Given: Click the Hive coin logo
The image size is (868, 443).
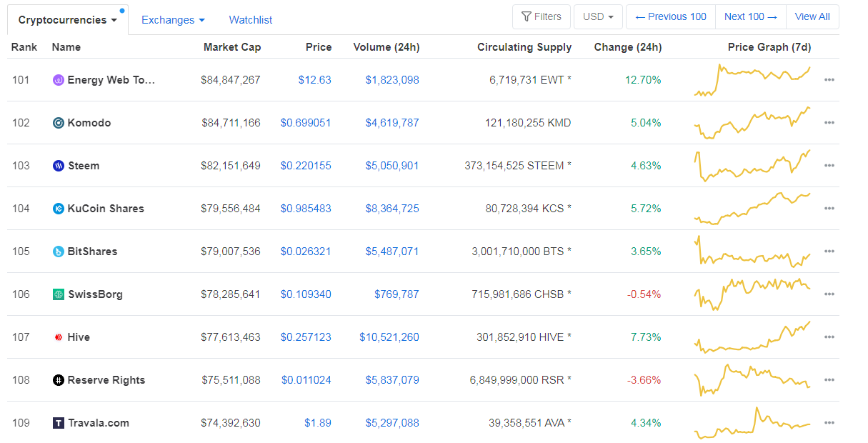Looking at the screenshot, I should coord(59,337).
